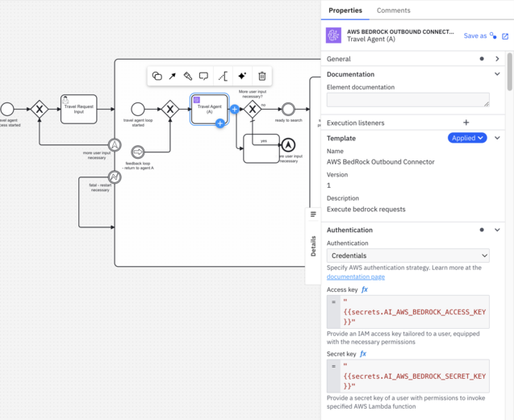Collapse the Authentication section chevron
514x420 pixels.
497,230
